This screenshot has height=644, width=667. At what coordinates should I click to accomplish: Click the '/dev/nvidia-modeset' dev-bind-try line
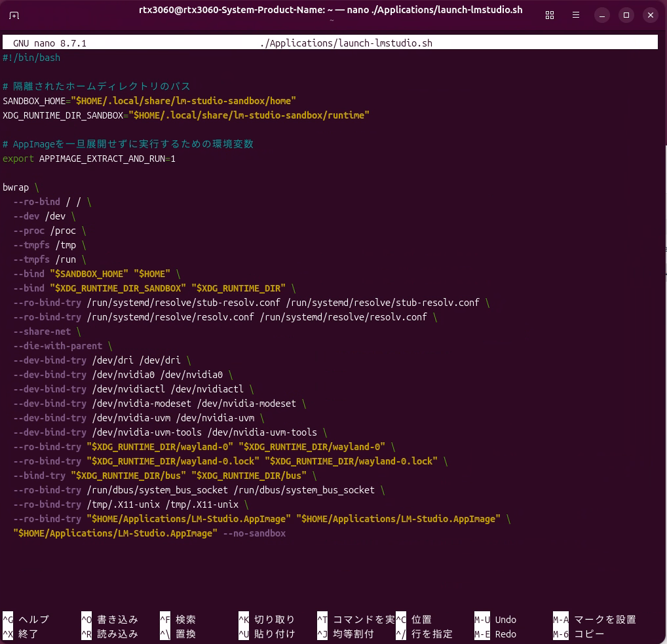pyautogui.click(x=160, y=404)
